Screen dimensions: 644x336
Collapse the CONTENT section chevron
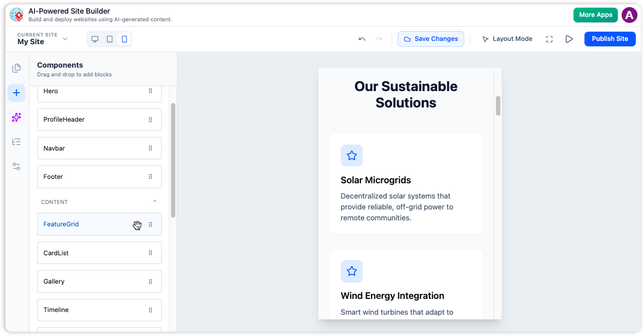click(x=155, y=201)
